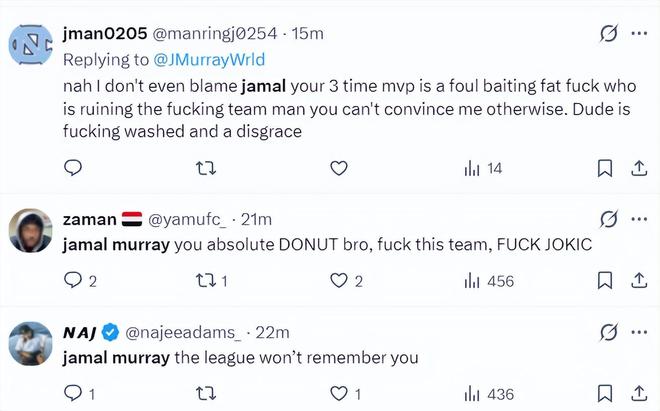
Task: Open more options on NAJ's tweet
Action: pos(638,331)
